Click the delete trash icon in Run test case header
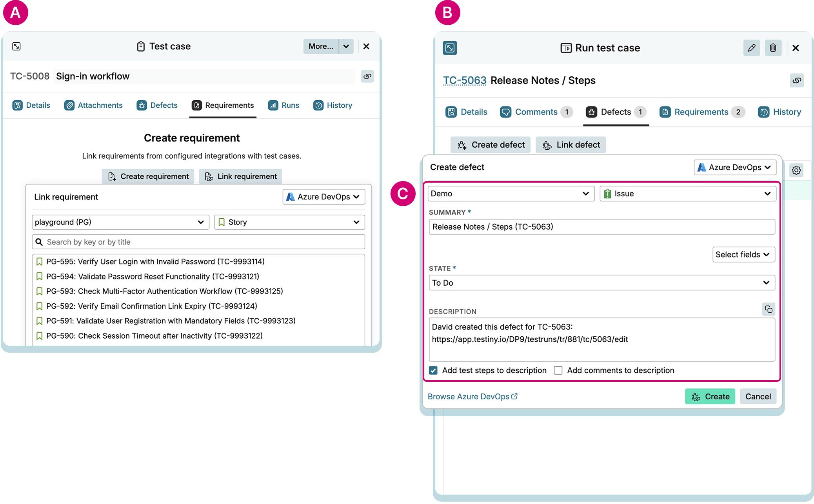 point(773,48)
